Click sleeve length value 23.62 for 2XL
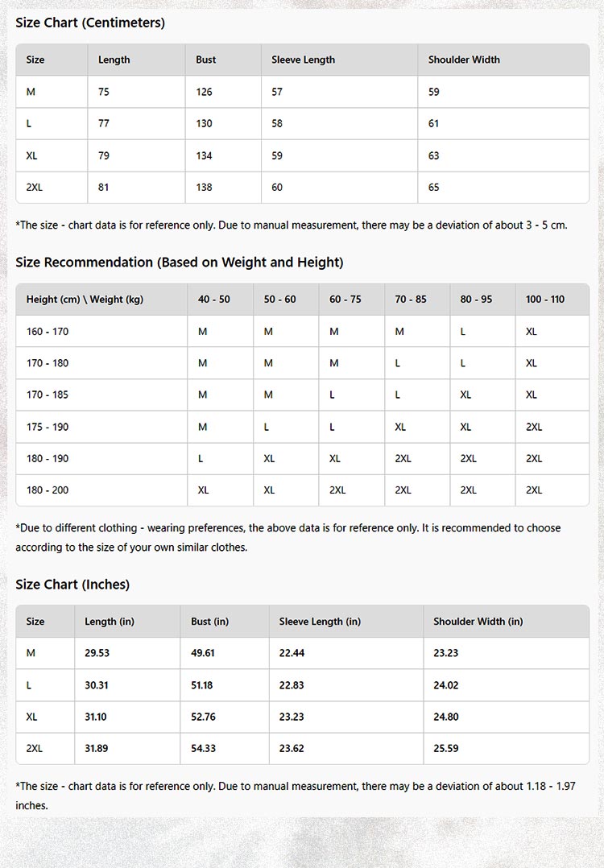This screenshot has width=604, height=868. tap(292, 748)
